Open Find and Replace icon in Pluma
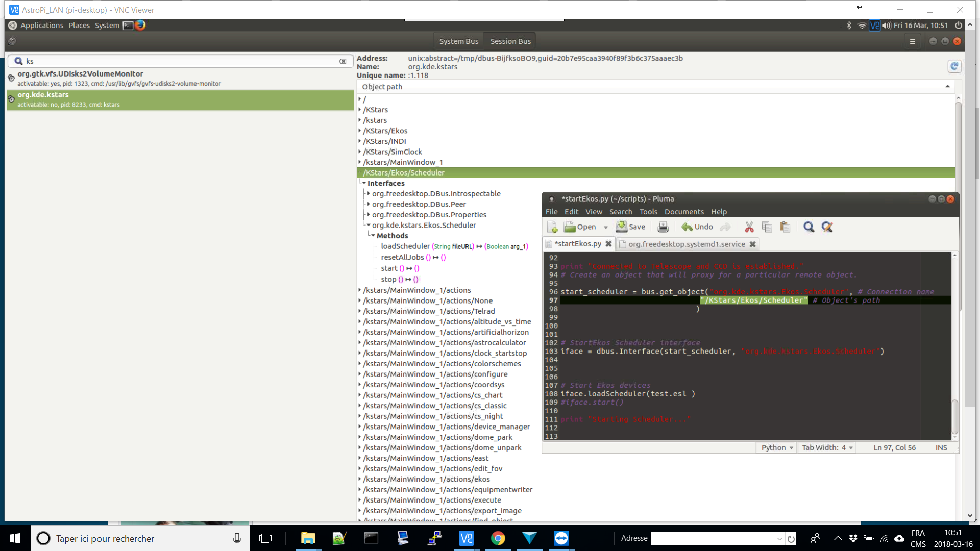The height and width of the screenshot is (551, 980). (827, 227)
